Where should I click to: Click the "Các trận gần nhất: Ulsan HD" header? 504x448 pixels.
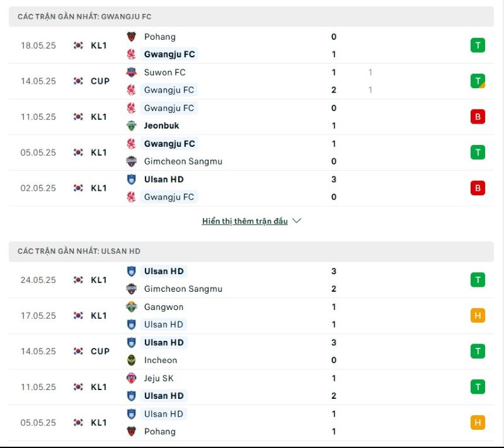coord(79,251)
